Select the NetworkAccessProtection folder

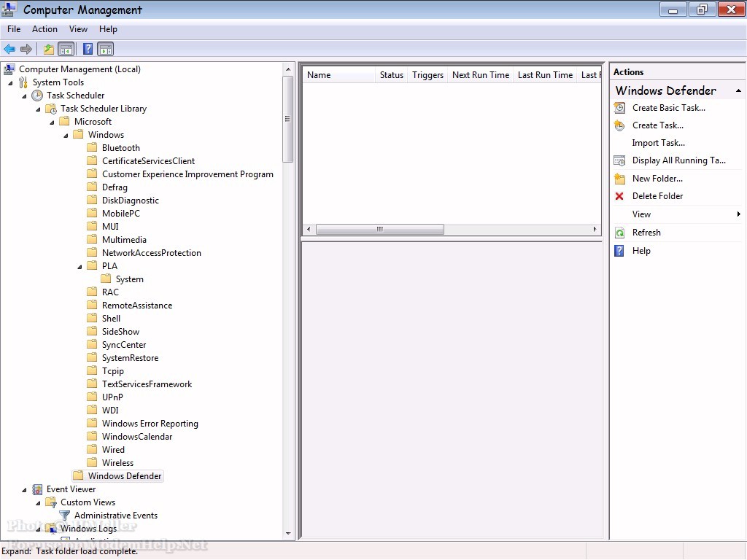coord(152,253)
